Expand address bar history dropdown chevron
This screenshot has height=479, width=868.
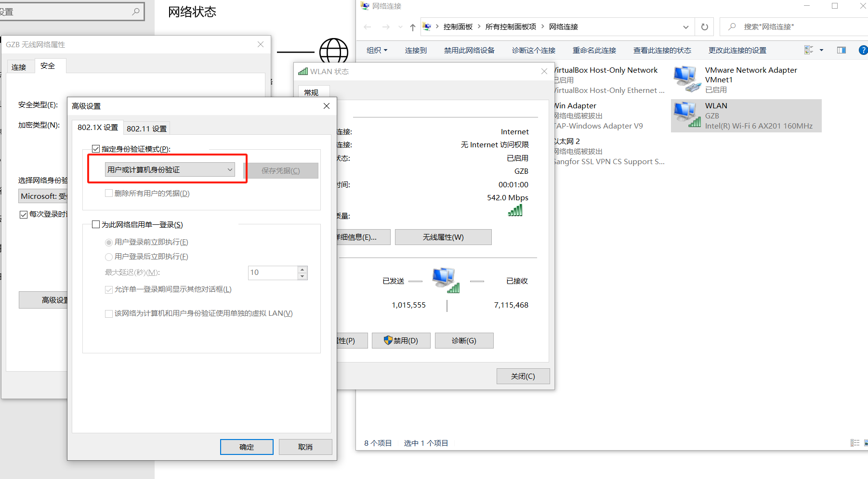[685, 27]
